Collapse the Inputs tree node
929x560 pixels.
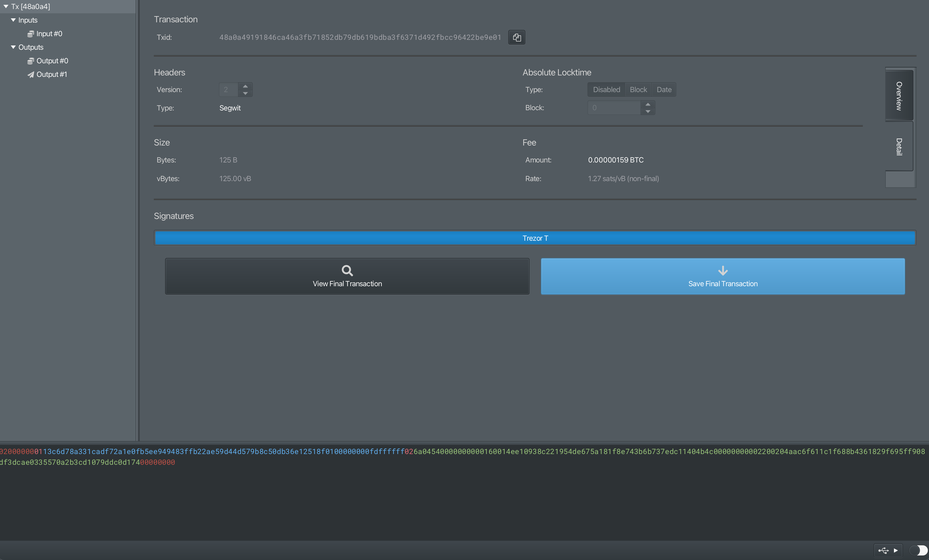pyautogui.click(x=14, y=20)
